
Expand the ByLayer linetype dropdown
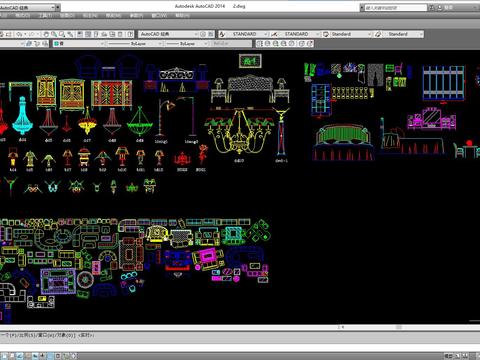(x=135, y=43)
